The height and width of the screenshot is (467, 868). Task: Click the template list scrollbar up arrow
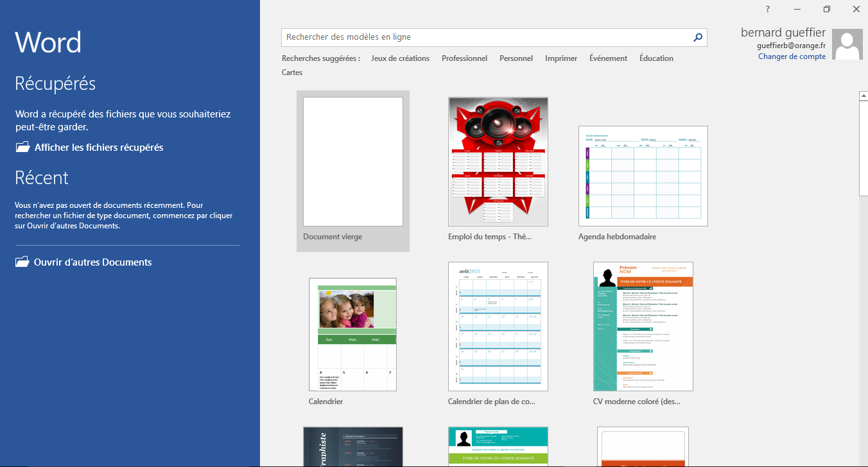(x=864, y=96)
